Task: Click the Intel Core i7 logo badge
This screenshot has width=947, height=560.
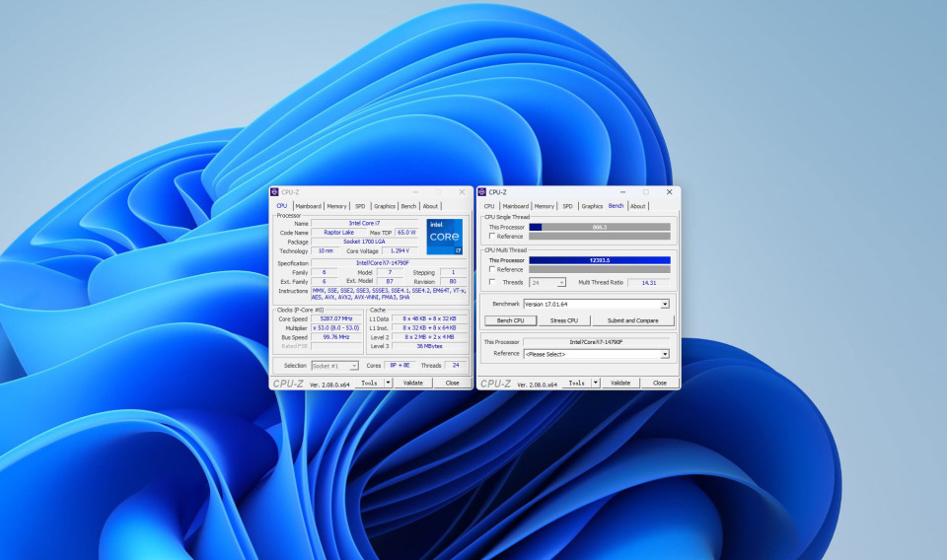Action: click(443, 237)
